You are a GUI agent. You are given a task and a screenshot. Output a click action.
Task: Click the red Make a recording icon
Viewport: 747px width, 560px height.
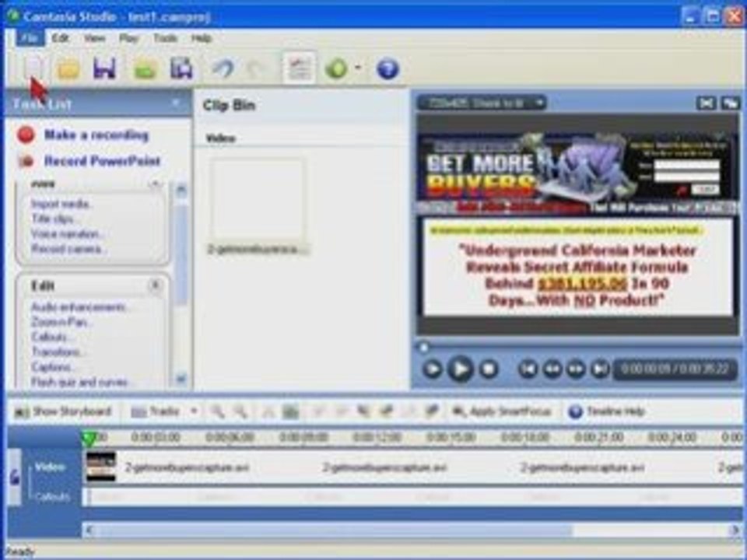coord(26,135)
